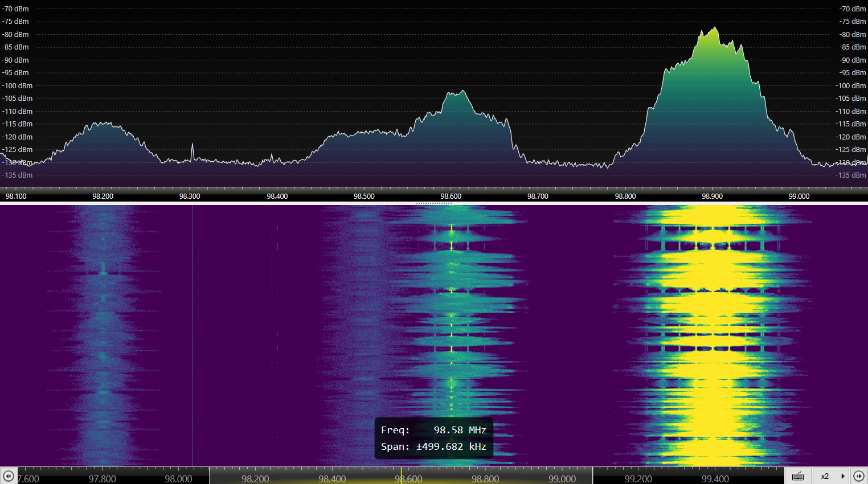Image resolution: width=868 pixels, height=484 pixels.
Task: Click the 98.200 label on spectrum frequency axis
Action: pos(103,196)
